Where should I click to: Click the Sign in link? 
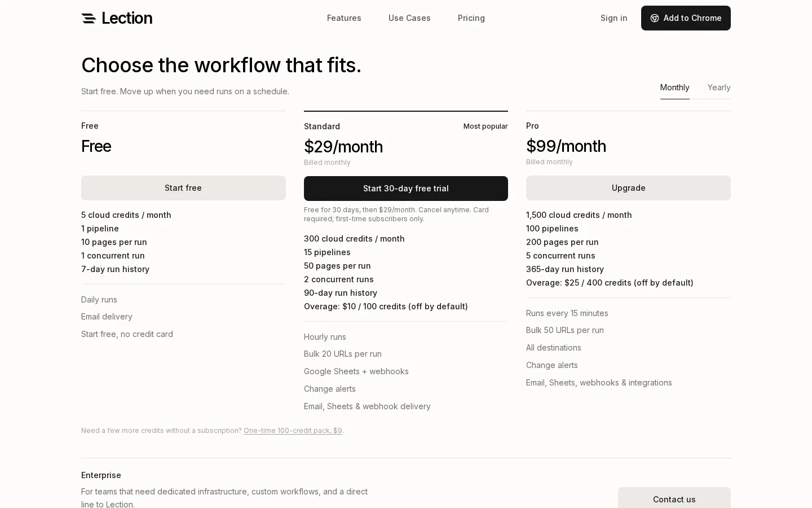614,18
